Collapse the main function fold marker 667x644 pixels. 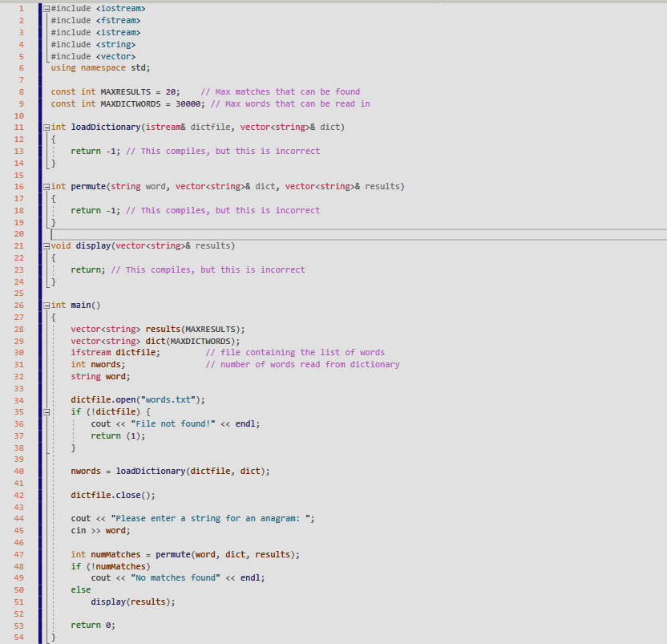(x=46, y=305)
